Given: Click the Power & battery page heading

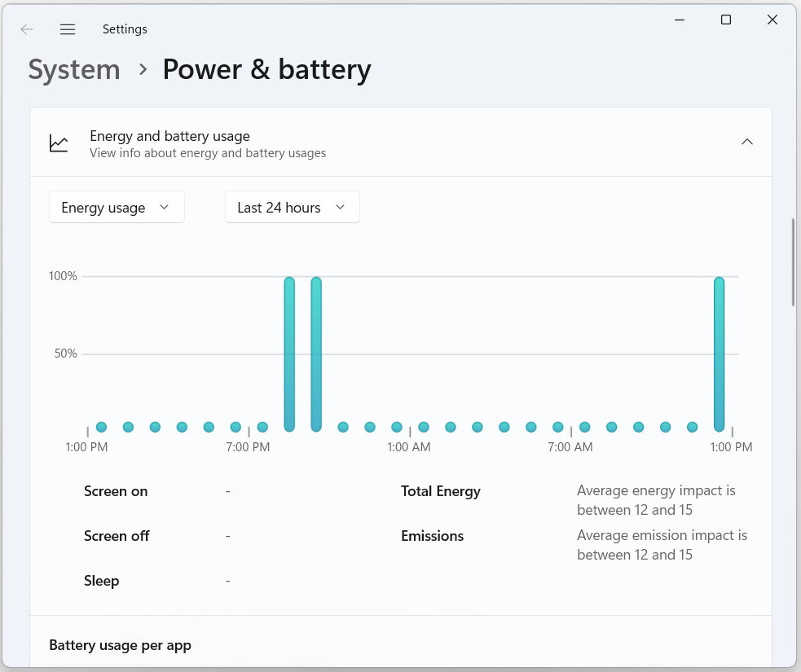Looking at the screenshot, I should click(266, 70).
